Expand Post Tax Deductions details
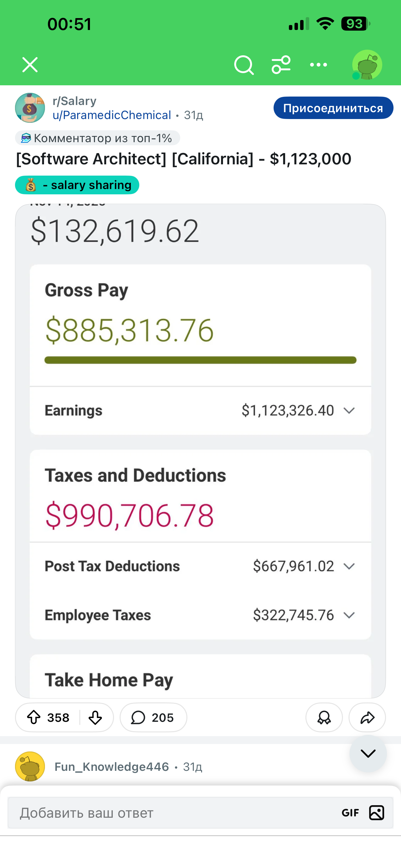This screenshot has width=401, height=868. point(349,566)
